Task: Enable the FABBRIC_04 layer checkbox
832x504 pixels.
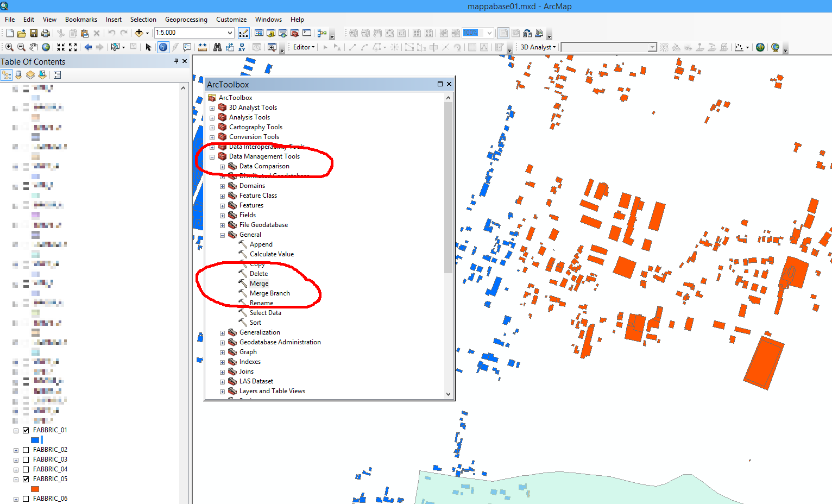Action: click(x=26, y=469)
